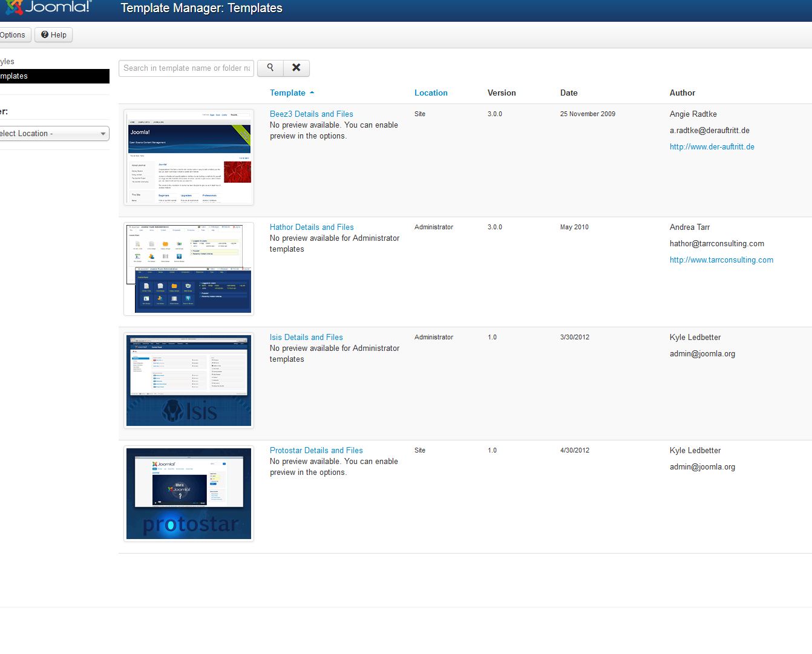Click the Template column sort arrow
This screenshot has height=654, width=812.
(x=312, y=93)
